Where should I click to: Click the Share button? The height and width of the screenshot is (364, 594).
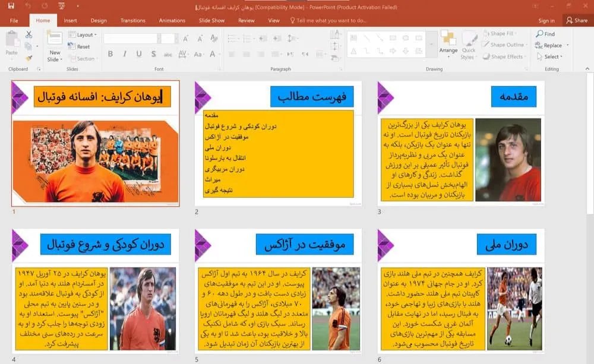pos(577,20)
